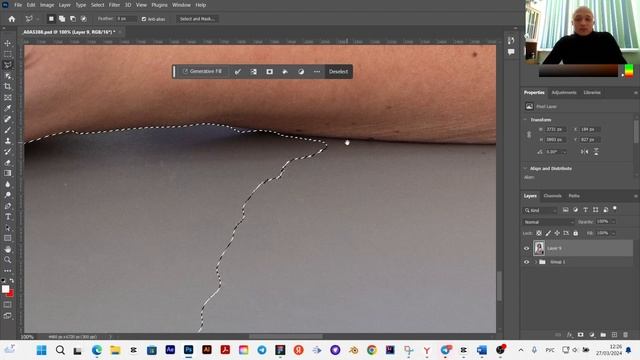Viewport: 640px width, 360px height.
Task: Select the Eraser tool
Action: click(7, 162)
